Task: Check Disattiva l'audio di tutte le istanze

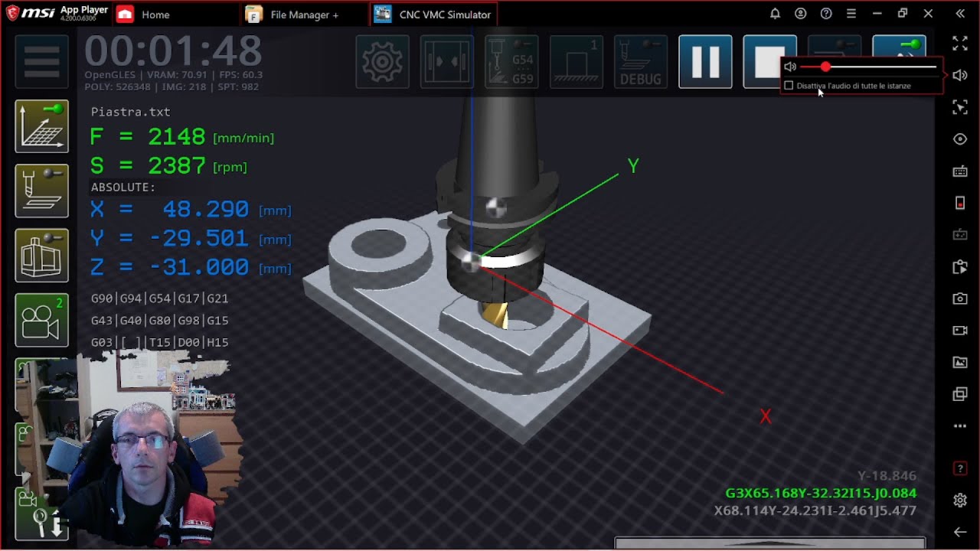Action: coord(789,86)
